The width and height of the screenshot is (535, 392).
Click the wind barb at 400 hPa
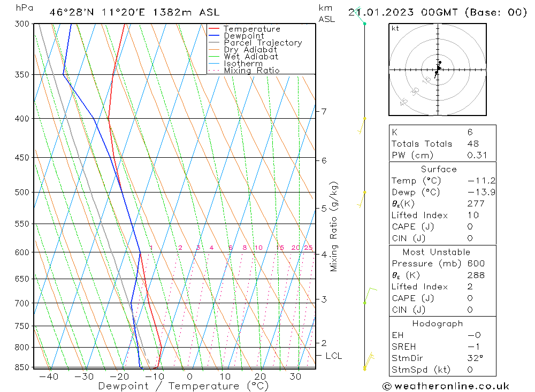[362, 126]
